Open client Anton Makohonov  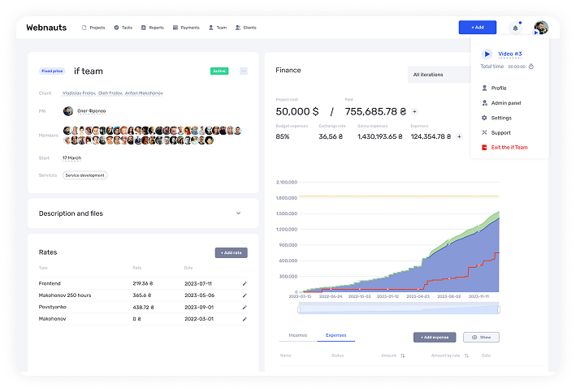(x=144, y=93)
